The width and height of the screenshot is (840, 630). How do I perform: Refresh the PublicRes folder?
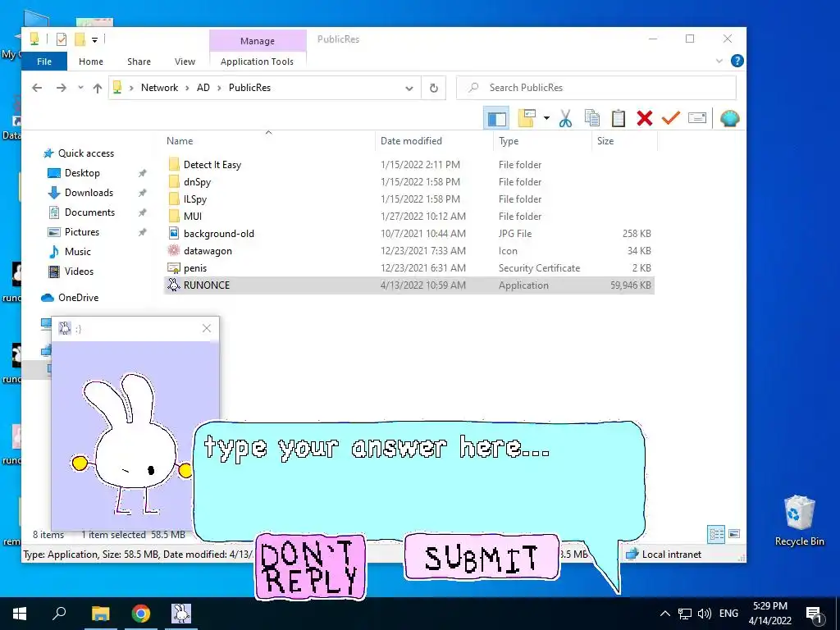click(x=434, y=88)
